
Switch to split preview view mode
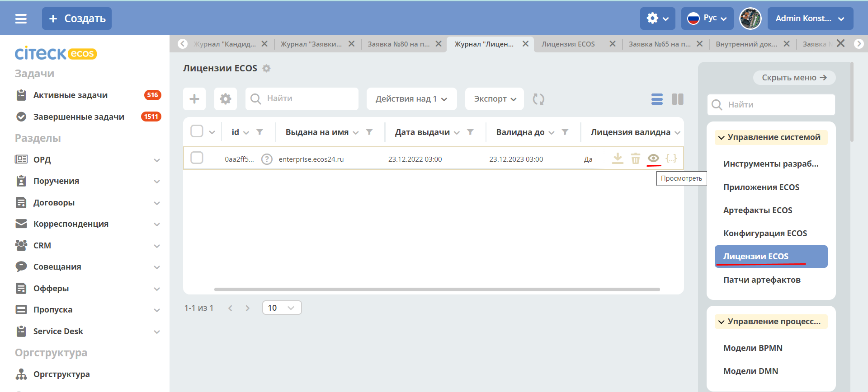[678, 99]
